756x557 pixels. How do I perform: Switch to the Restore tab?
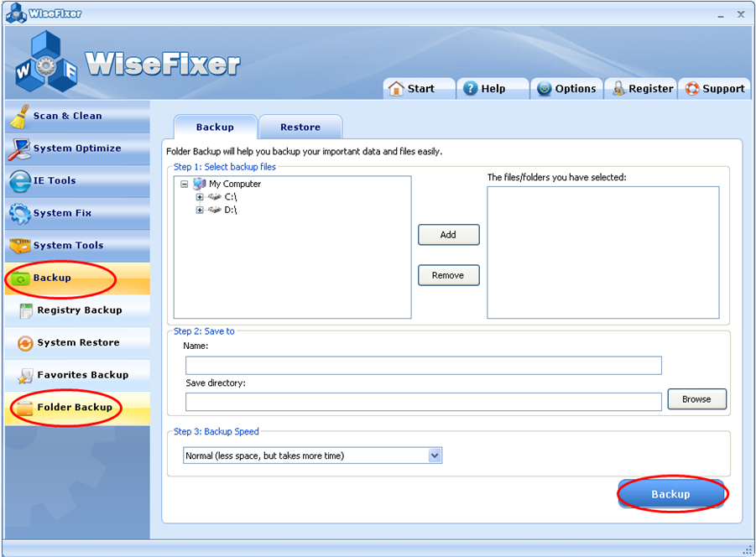coord(300,128)
